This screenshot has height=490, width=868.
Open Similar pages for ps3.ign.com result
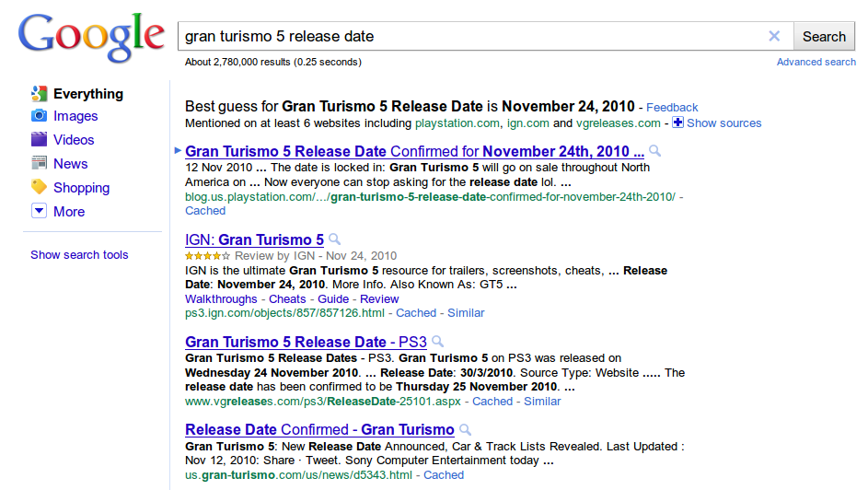466,313
